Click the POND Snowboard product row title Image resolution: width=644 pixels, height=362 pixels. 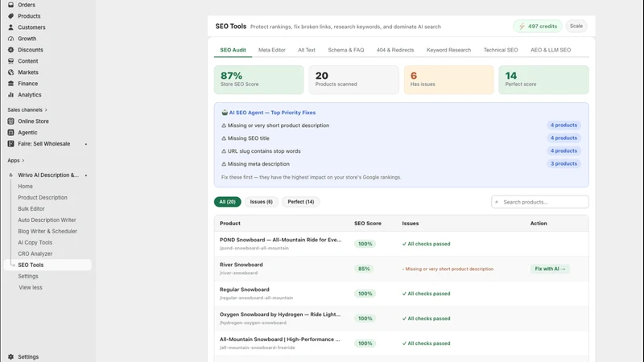point(280,240)
